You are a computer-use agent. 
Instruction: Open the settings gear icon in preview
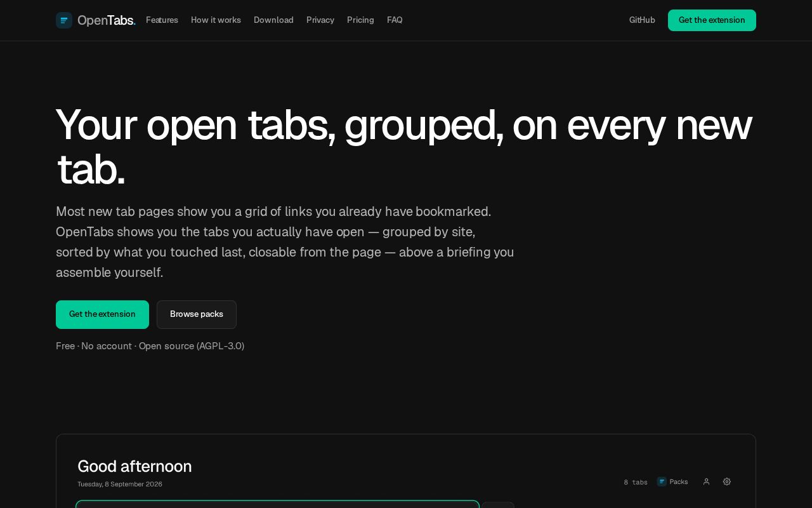[727, 481]
